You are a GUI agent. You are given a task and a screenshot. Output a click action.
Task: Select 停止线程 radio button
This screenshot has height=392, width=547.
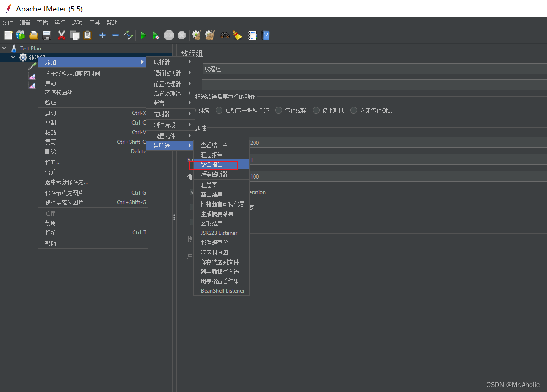click(278, 110)
